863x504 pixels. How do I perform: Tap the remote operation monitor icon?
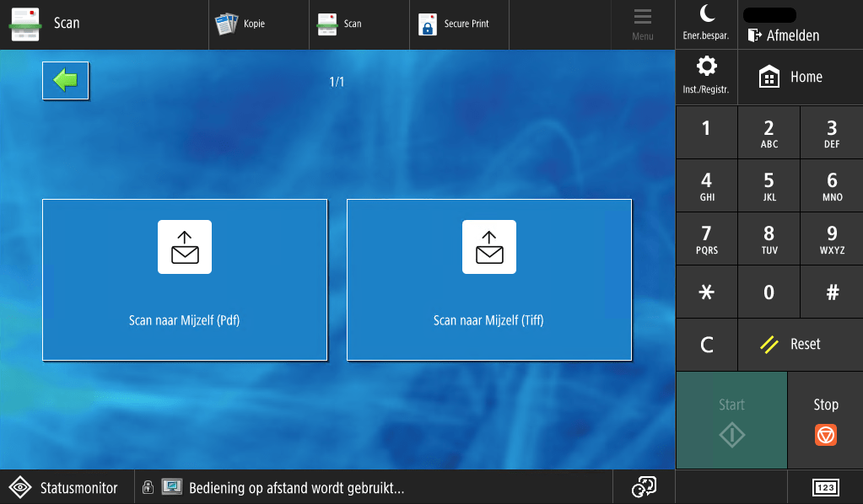pos(172,486)
